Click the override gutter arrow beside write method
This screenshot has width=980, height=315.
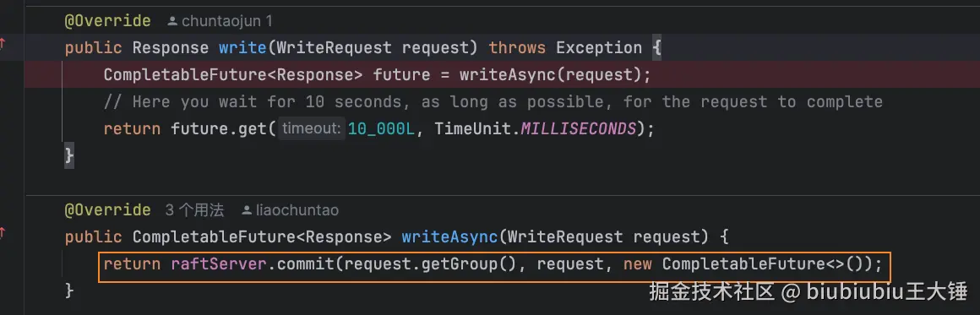point(3,43)
